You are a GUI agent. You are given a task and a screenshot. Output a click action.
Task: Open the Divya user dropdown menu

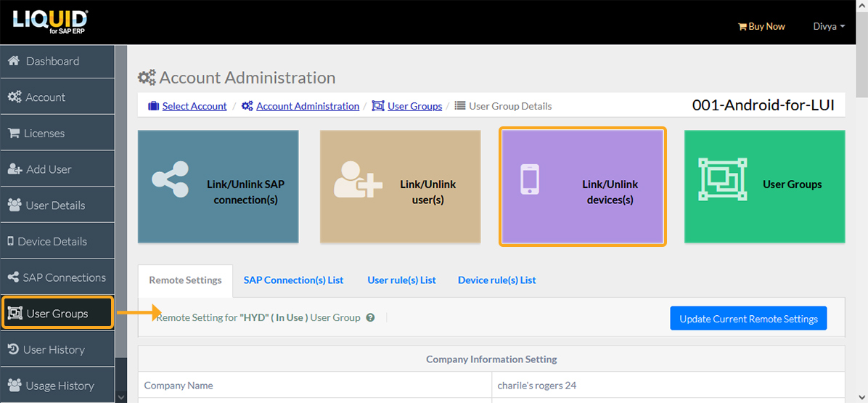click(829, 26)
